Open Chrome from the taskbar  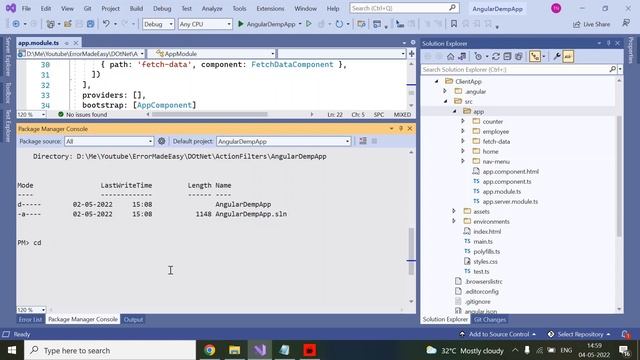pos(210,350)
